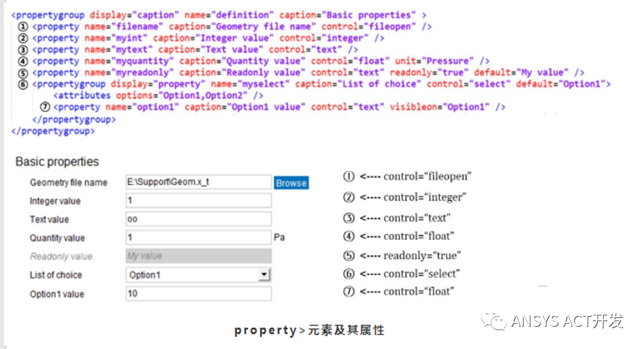Click the Browse button
The height and width of the screenshot is (349, 644).
click(291, 183)
